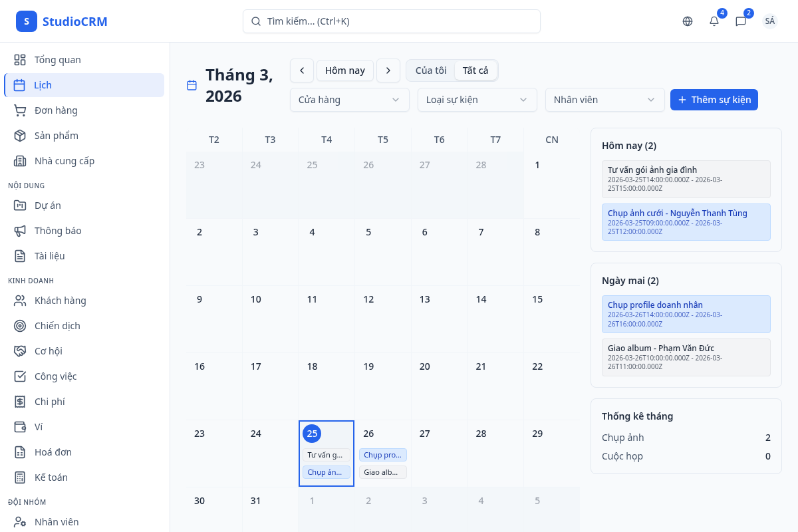Navigate to Khách hàng in the sidebar
798x532 pixels.
coord(60,301)
